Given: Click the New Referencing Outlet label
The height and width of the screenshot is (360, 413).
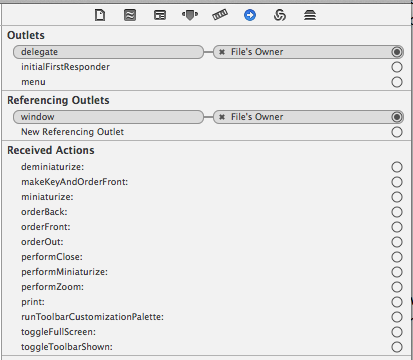Looking at the screenshot, I should [72, 132].
